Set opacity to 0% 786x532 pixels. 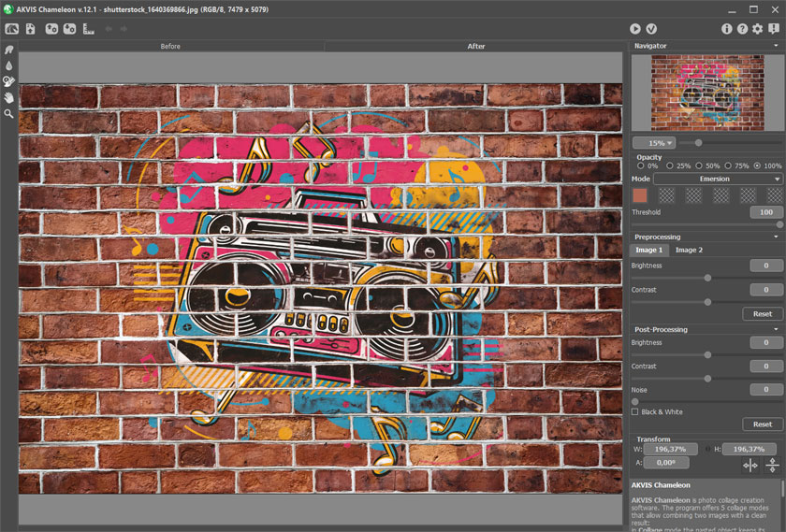[x=640, y=165]
